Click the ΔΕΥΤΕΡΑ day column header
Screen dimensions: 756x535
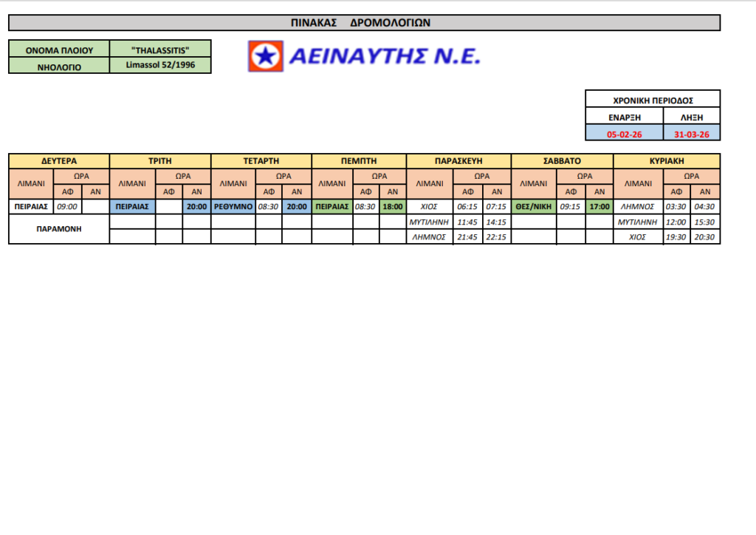(59, 160)
